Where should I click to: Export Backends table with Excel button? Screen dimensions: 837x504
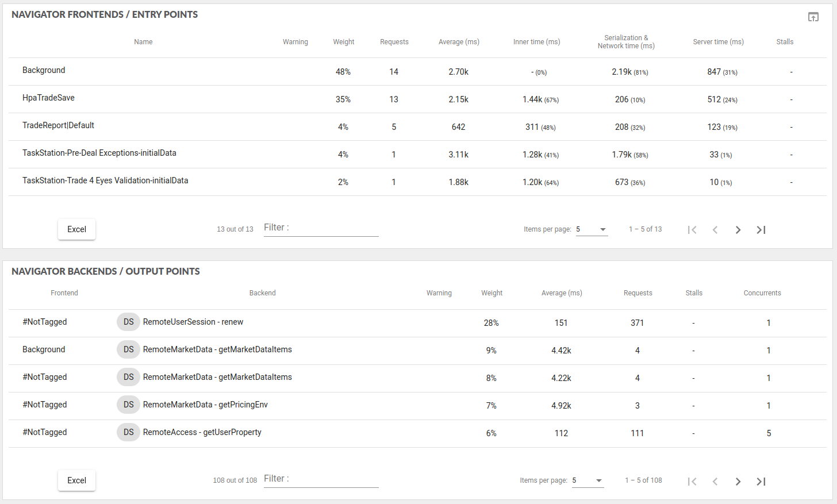[x=76, y=480]
